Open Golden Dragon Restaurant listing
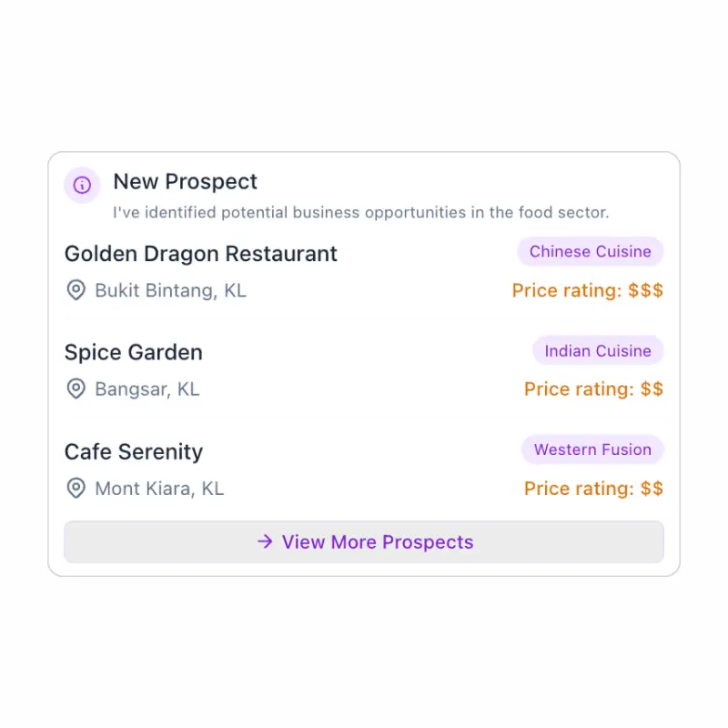Image resolution: width=728 pixels, height=728 pixels. point(200,254)
